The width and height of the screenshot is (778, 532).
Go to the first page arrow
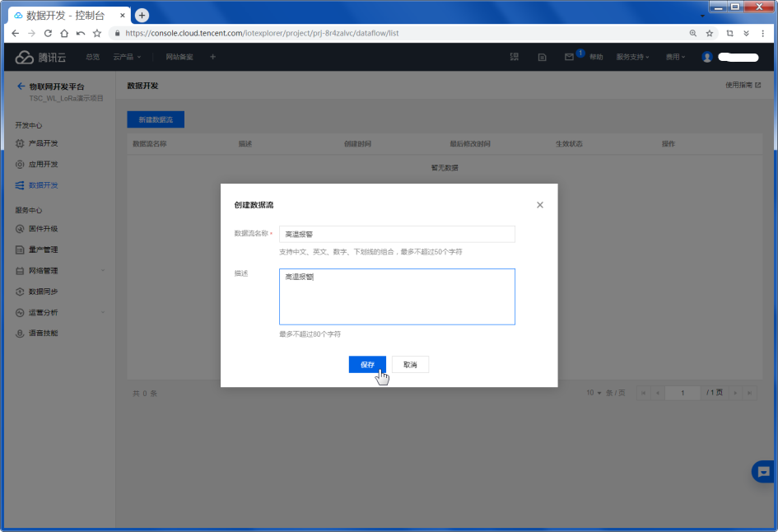644,393
